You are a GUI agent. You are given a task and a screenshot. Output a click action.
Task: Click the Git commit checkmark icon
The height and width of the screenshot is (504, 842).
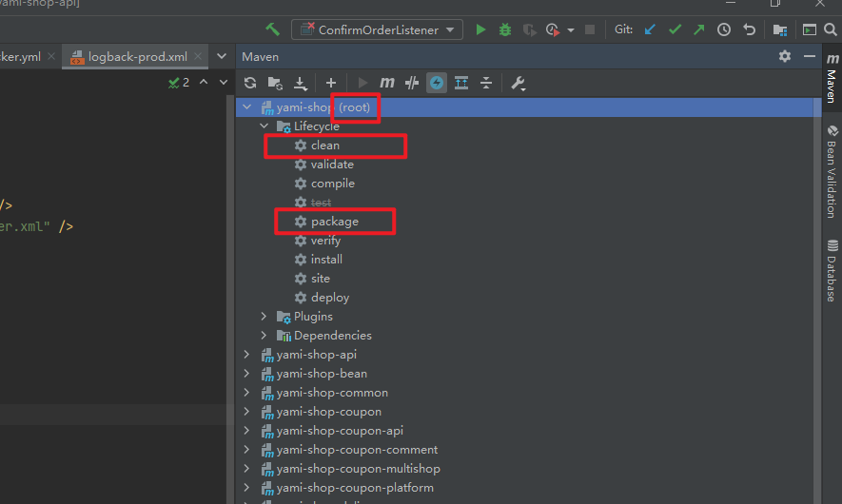pos(675,29)
